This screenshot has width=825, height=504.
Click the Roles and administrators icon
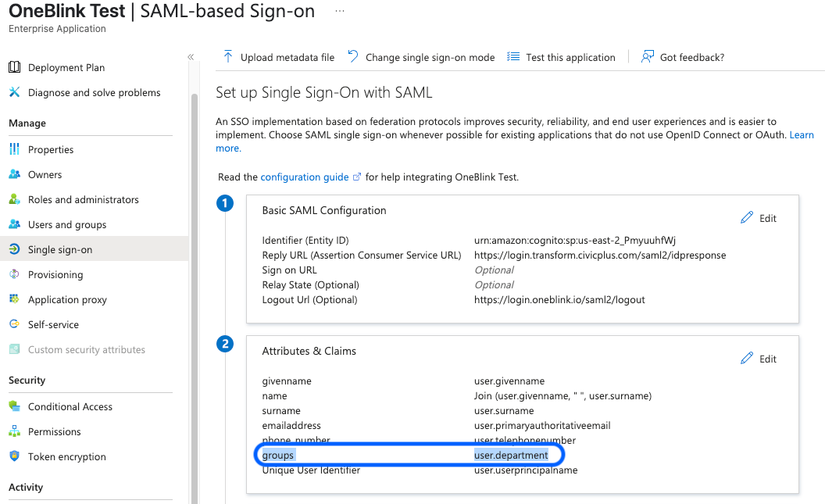coord(15,199)
